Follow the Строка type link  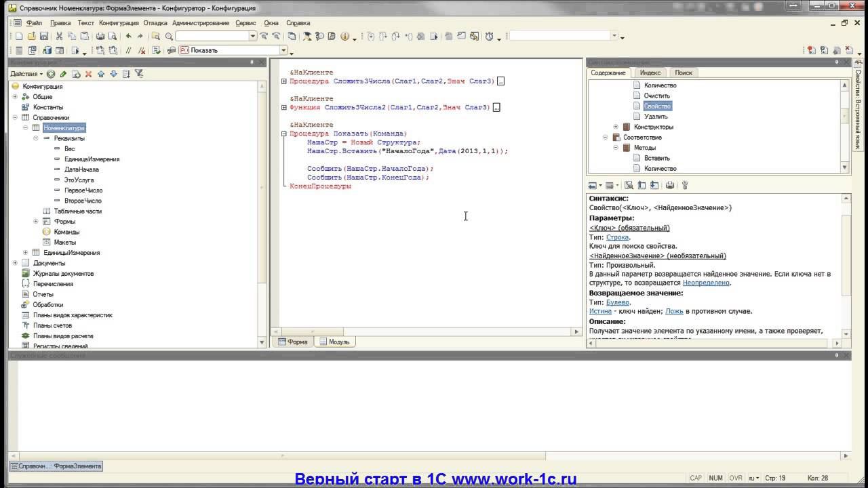[618, 238]
